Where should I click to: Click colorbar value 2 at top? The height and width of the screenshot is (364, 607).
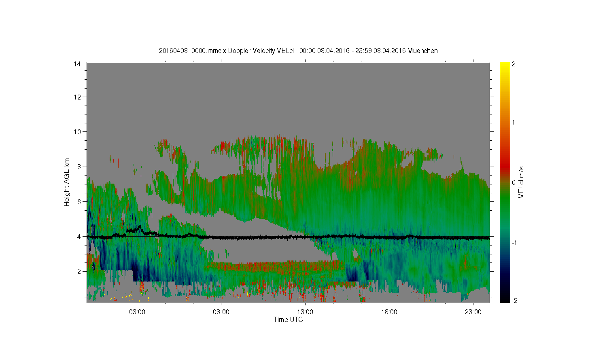514,64
